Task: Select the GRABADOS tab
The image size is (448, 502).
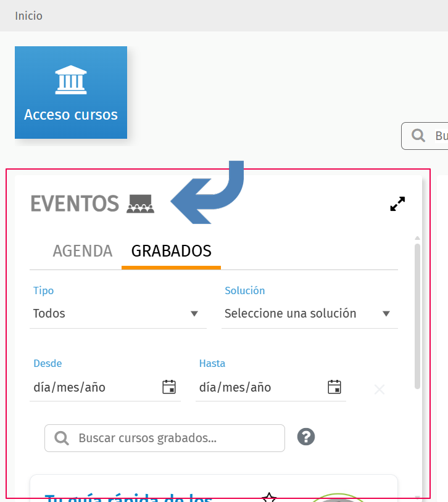Action: click(x=171, y=251)
